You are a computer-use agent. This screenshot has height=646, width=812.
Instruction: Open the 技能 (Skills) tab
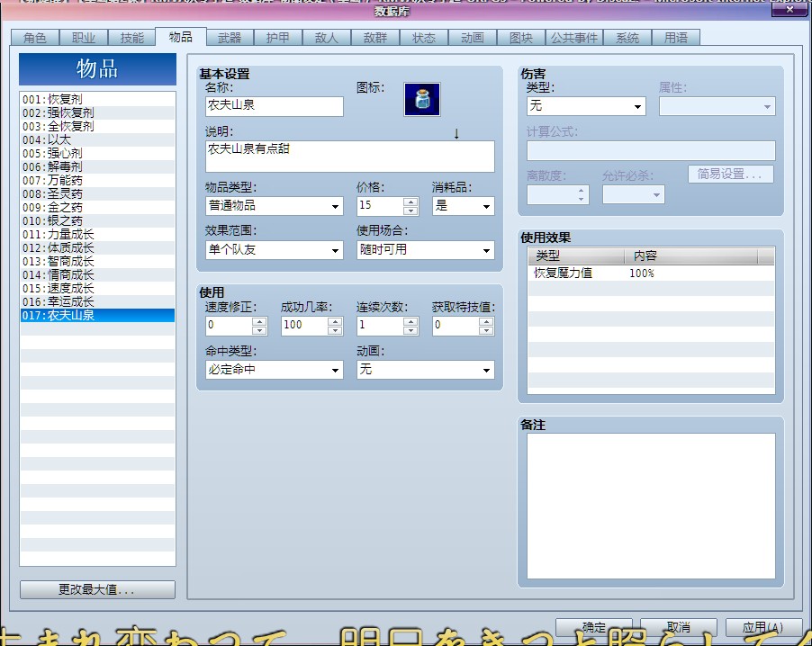tap(131, 38)
